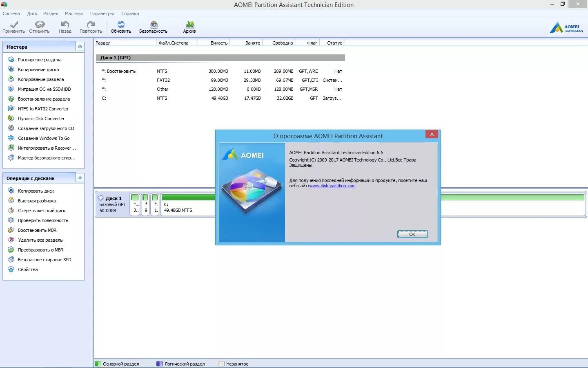The image size is (588, 368).
Task: Collapse the Операции с дисками panel
Action: coord(80,177)
